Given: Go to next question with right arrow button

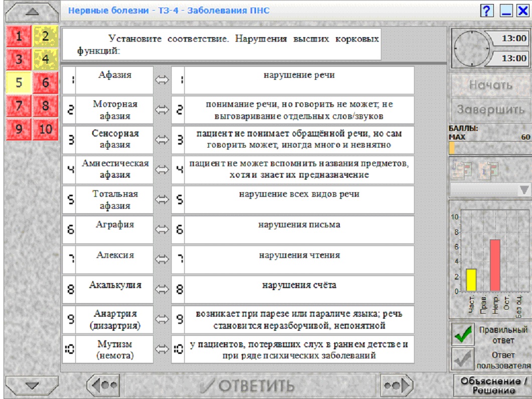Looking at the screenshot, I should click(396, 385).
